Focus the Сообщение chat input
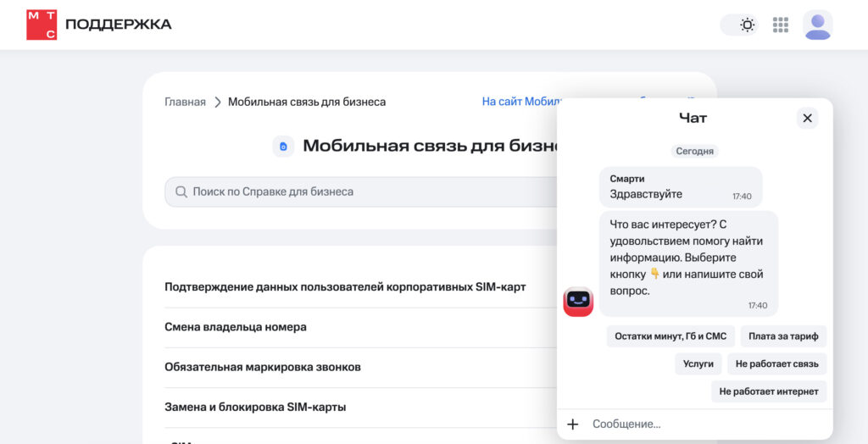 click(708, 424)
